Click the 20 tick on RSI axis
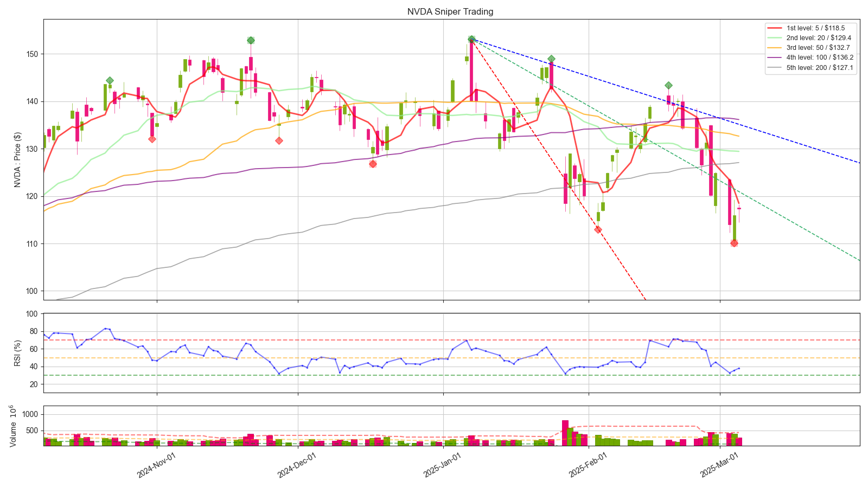Image resolution: width=868 pixels, height=488 pixels. point(34,384)
